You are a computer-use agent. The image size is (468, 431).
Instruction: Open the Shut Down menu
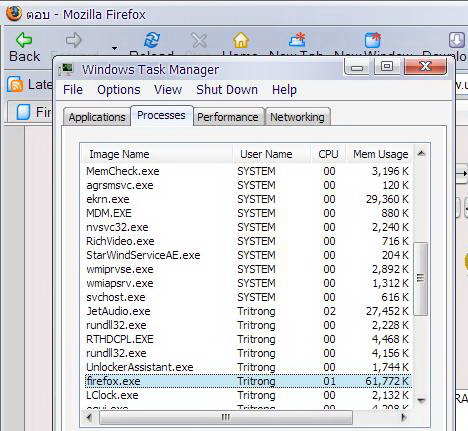point(227,90)
